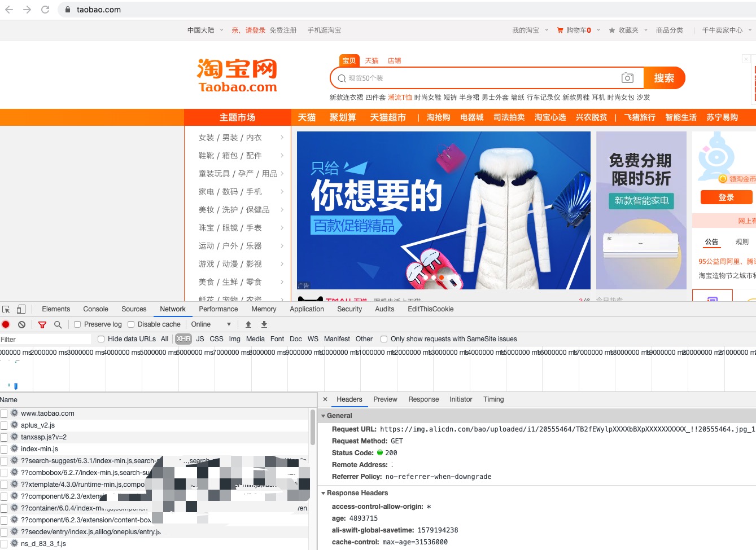This screenshot has height=550, width=756.
Task: Click the browser forward arrow
Action: (x=27, y=10)
